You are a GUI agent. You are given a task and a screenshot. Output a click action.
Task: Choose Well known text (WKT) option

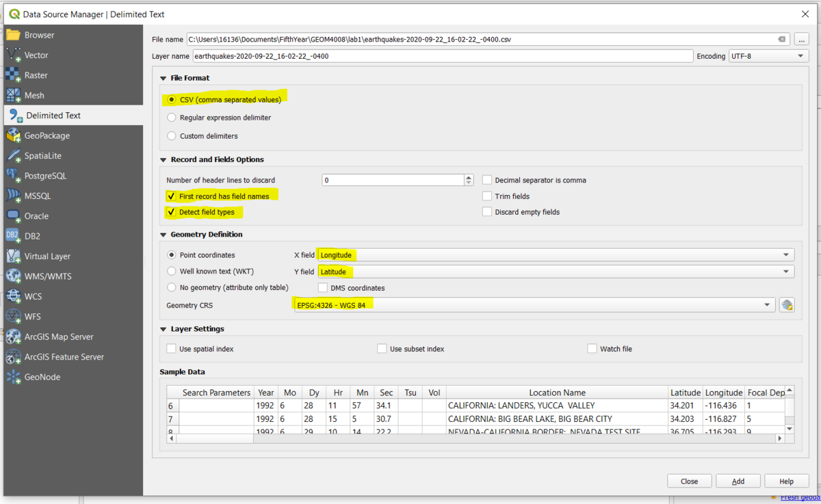171,271
